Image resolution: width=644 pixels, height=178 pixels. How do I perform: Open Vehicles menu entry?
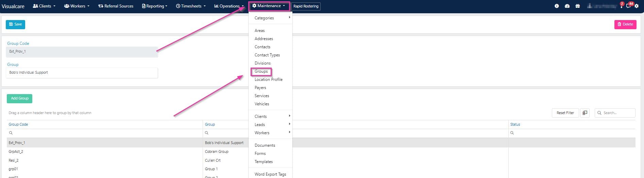[x=262, y=104]
